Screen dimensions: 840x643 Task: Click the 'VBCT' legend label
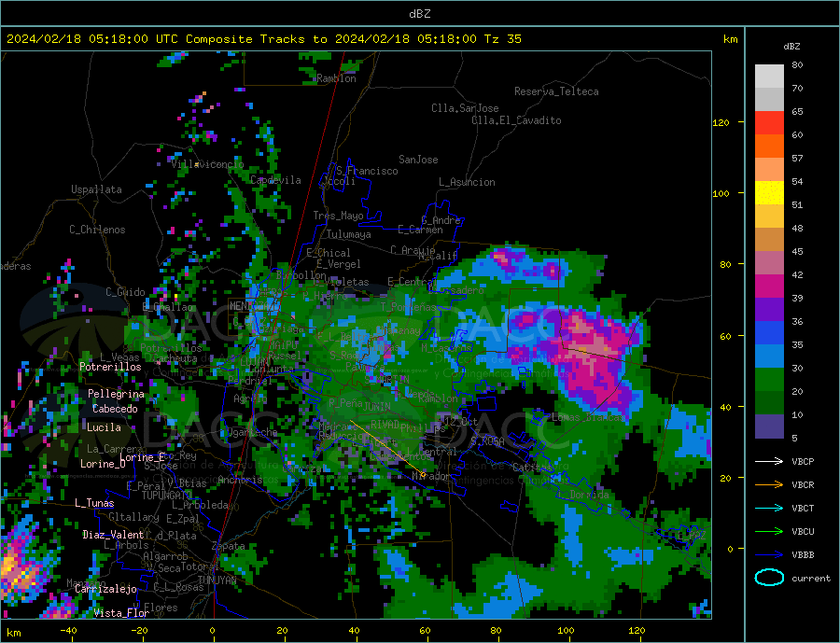pos(803,508)
